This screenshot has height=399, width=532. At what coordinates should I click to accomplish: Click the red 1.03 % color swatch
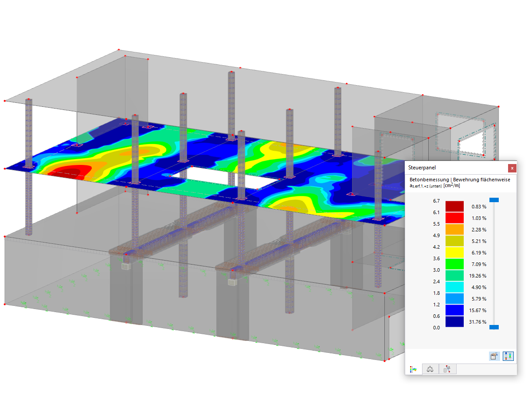[454, 218]
